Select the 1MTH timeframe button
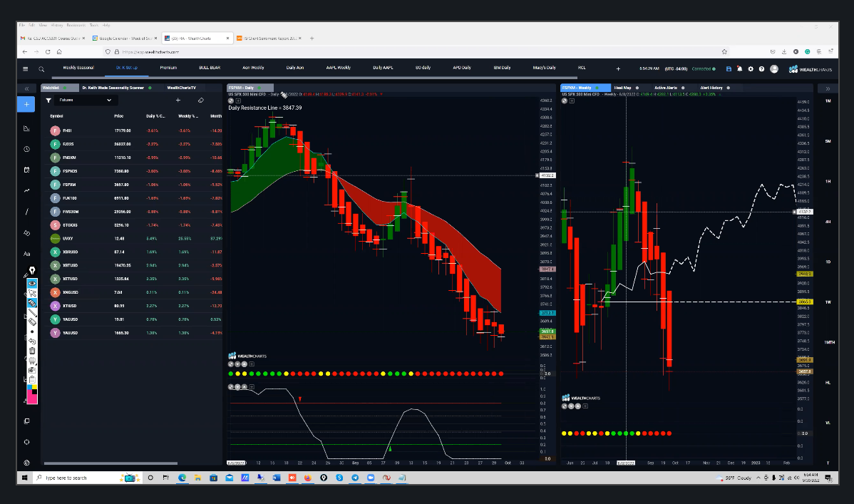The height and width of the screenshot is (504, 854). (x=829, y=343)
